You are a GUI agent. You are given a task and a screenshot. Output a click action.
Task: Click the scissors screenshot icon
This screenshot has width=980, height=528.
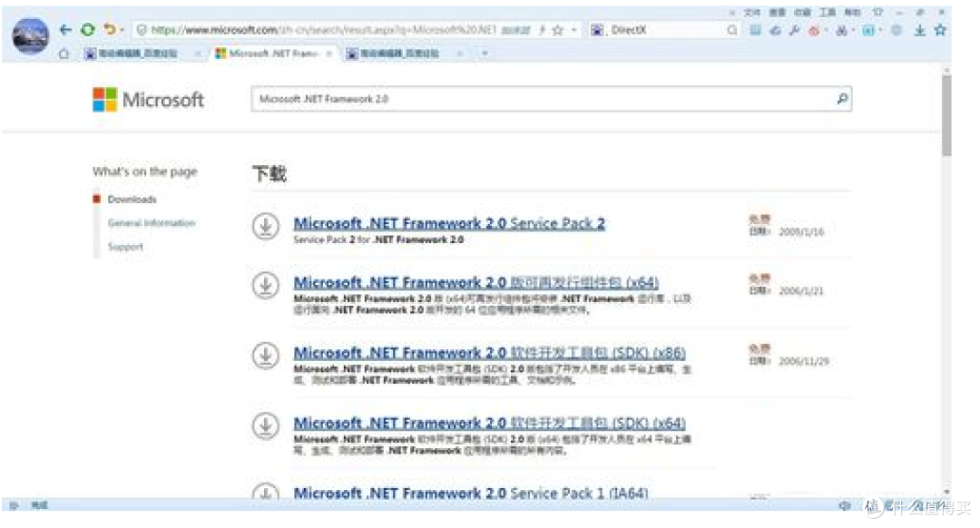pyautogui.click(x=842, y=30)
